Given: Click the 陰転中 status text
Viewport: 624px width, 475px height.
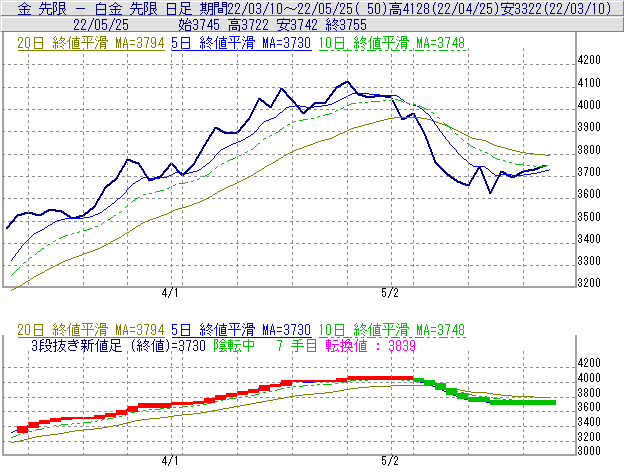Looking at the screenshot, I should click(x=234, y=346).
